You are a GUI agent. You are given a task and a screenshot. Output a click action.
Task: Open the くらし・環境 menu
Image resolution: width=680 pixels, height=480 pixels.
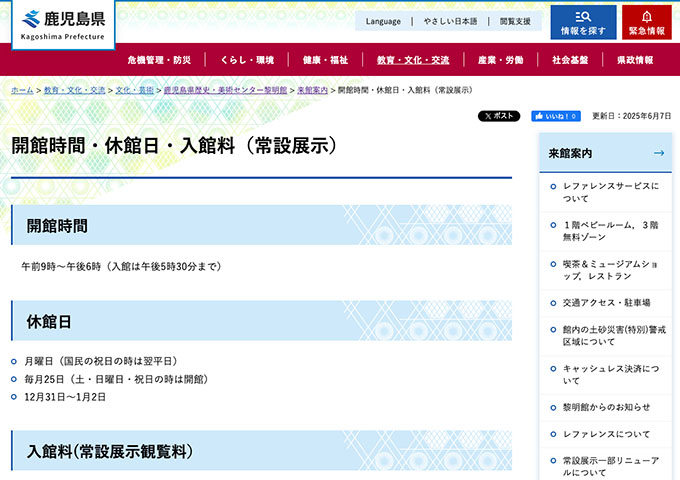pyautogui.click(x=246, y=60)
